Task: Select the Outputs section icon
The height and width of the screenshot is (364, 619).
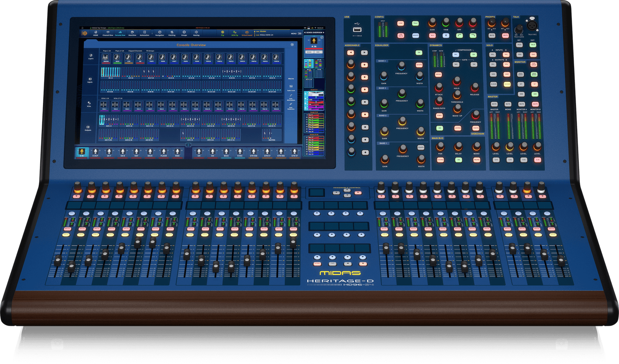Action: pos(88,128)
